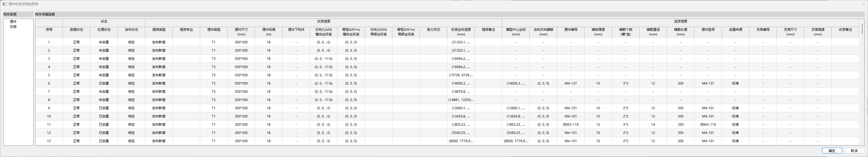Click the 350 anchor length cell
868x157 pixels.
(x=680, y=125)
